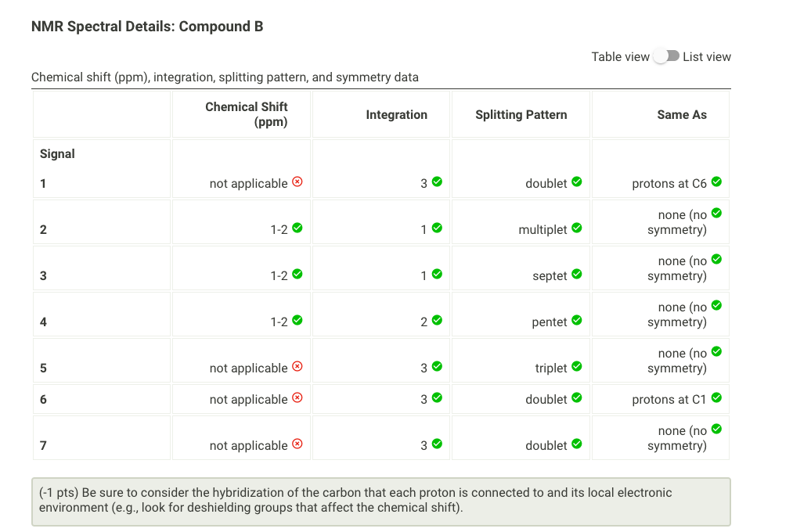This screenshot has height=532, width=793.
Task: Click the red X beside Signal 7 chemical shift
Action: (295, 444)
